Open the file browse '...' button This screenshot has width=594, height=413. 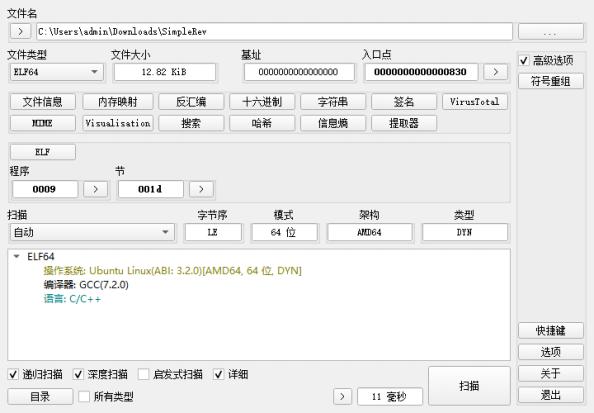[550, 31]
